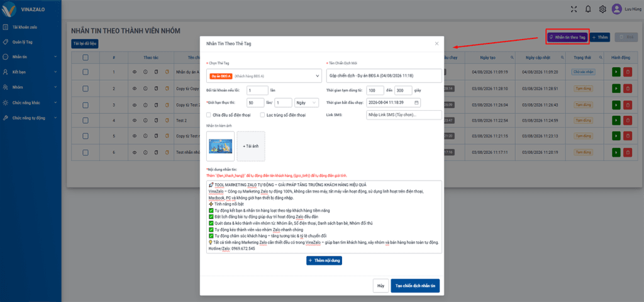Open Tài khoản zalo in sidebar

pyautogui.click(x=31, y=27)
